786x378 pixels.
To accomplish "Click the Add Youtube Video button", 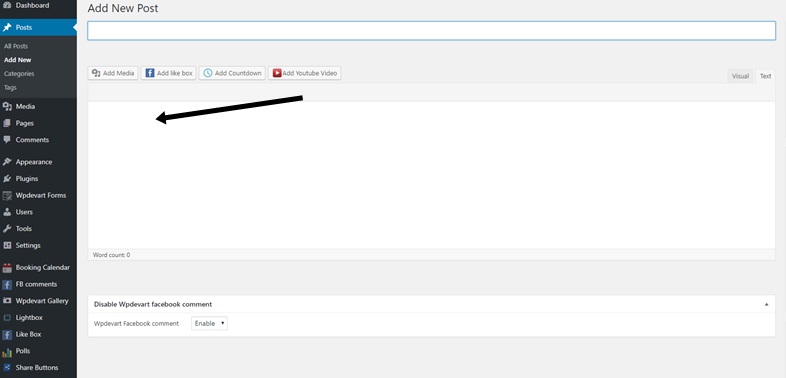I will [304, 73].
